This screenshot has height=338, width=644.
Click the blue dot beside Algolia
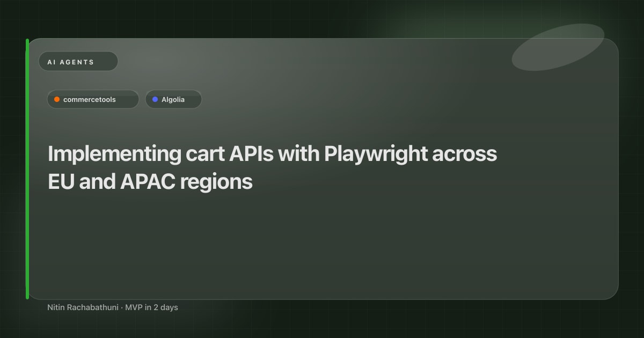[155, 99]
